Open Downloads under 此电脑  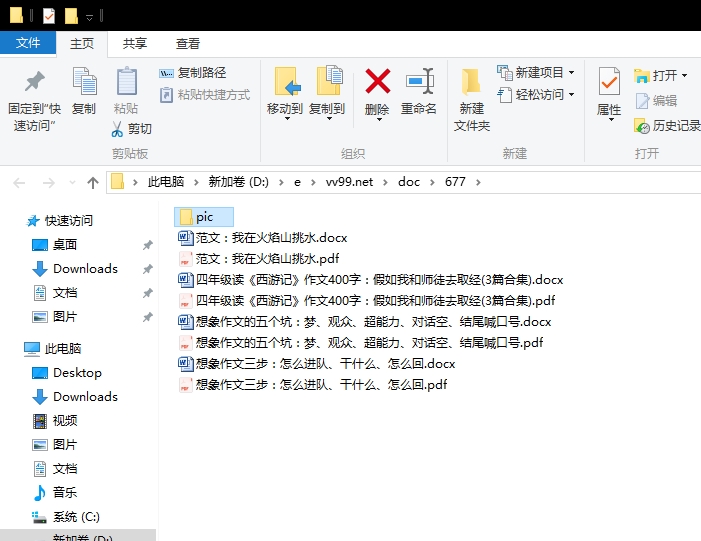[75, 397]
